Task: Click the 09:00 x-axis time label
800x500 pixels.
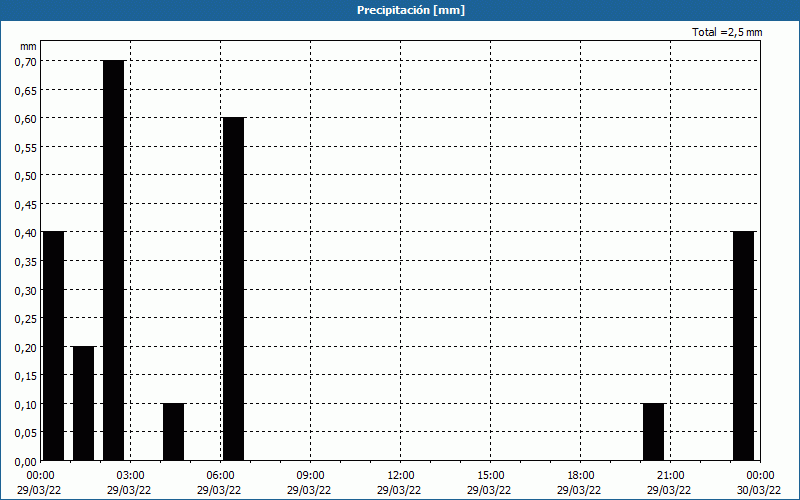Action: tap(310, 476)
